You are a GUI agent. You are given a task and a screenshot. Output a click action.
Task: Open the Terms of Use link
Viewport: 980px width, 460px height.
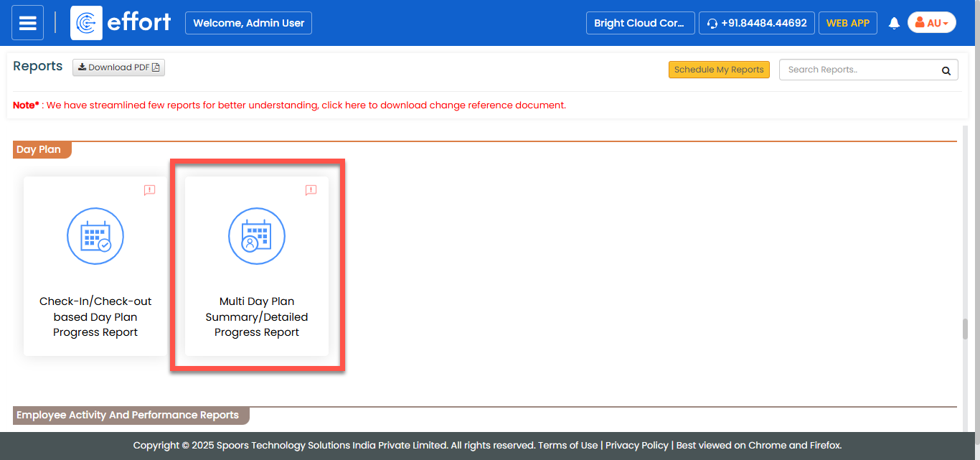[567, 445]
